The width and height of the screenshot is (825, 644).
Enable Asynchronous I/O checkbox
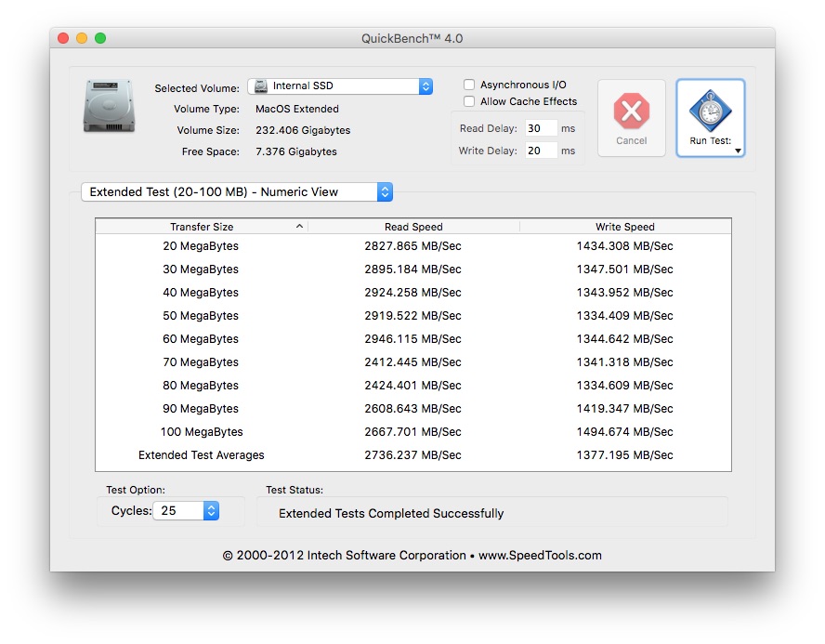pyautogui.click(x=469, y=85)
